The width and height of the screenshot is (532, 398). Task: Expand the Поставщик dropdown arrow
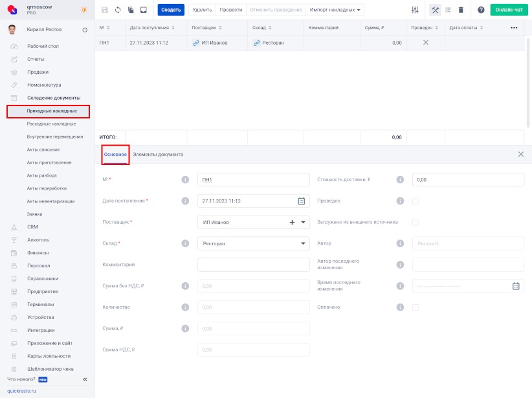(x=303, y=222)
